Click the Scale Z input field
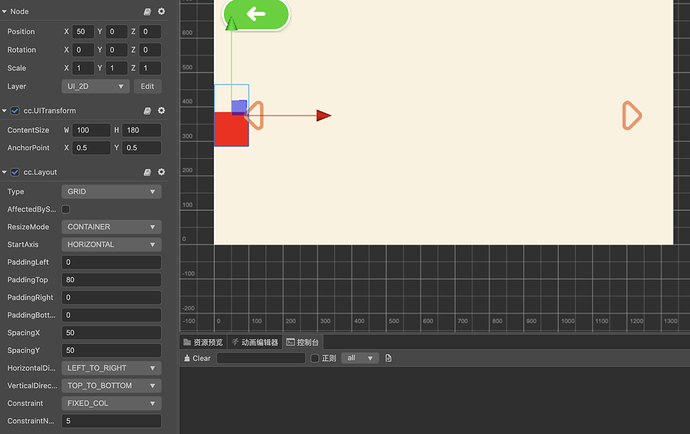Viewport: 690px width, 434px height. [x=150, y=68]
